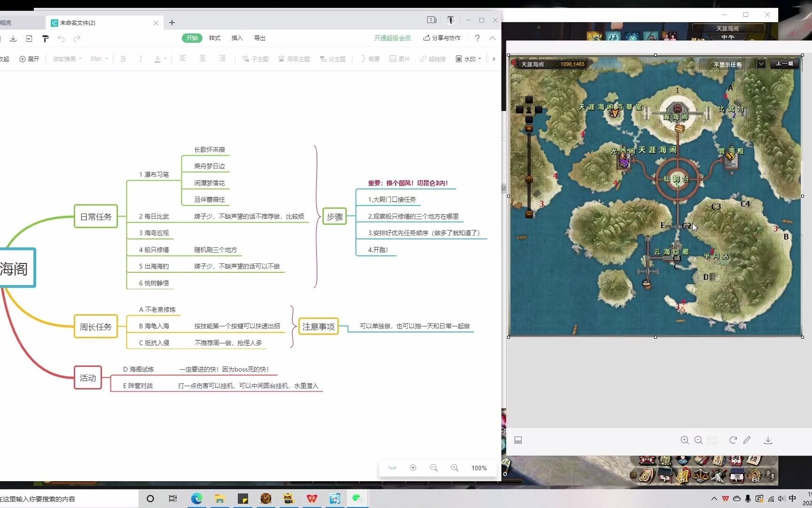Image resolution: width=812 pixels, height=508 pixels.
Task: Add a 父主题 parent topic
Action: point(332,59)
